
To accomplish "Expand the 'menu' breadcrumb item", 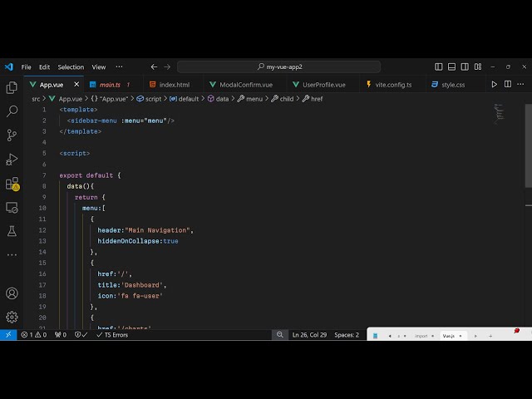I will click(x=254, y=98).
